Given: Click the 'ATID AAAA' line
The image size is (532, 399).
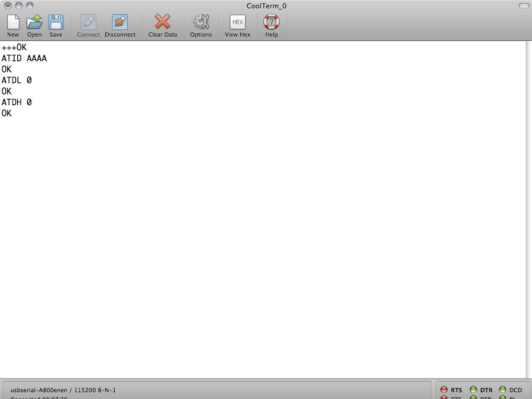Looking at the screenshot, I should 24,58.
